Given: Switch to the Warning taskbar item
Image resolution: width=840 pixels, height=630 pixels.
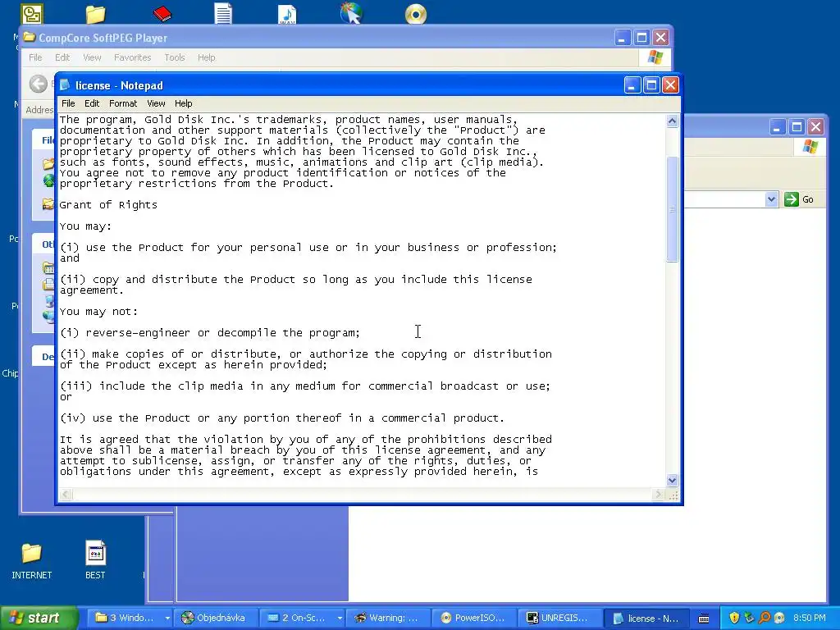Looking at the screenshot, I should click(388, 618).
